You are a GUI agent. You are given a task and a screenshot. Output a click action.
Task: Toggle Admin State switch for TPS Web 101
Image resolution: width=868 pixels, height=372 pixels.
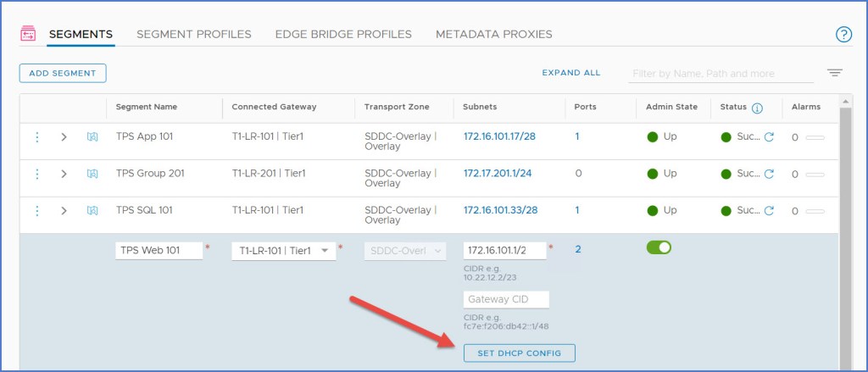[x=659, y=247]
